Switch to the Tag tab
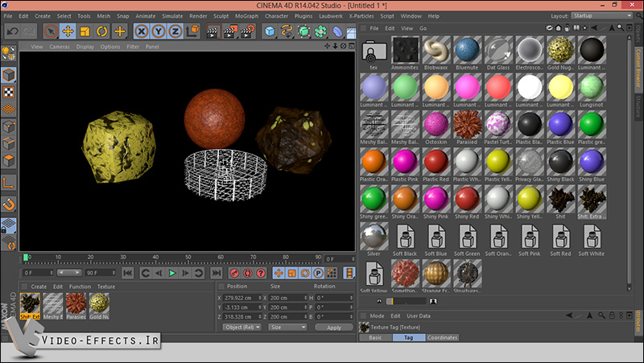 coord(408,337)
